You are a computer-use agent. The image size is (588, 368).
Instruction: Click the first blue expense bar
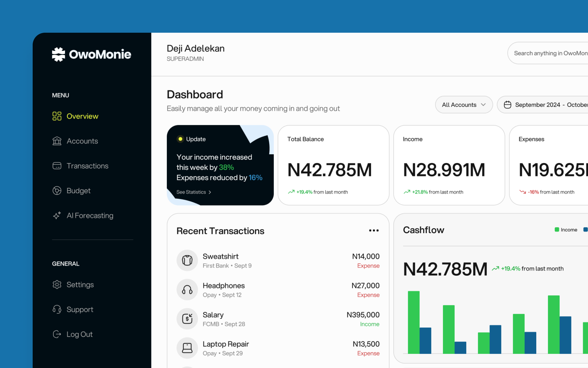pyautogui.click(x=425, y=340)
